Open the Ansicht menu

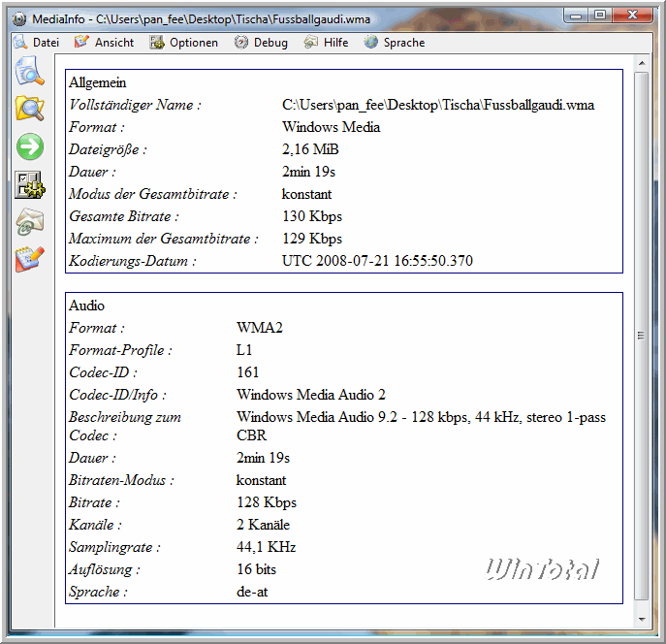pyautogui.click(x=105, y=43)
